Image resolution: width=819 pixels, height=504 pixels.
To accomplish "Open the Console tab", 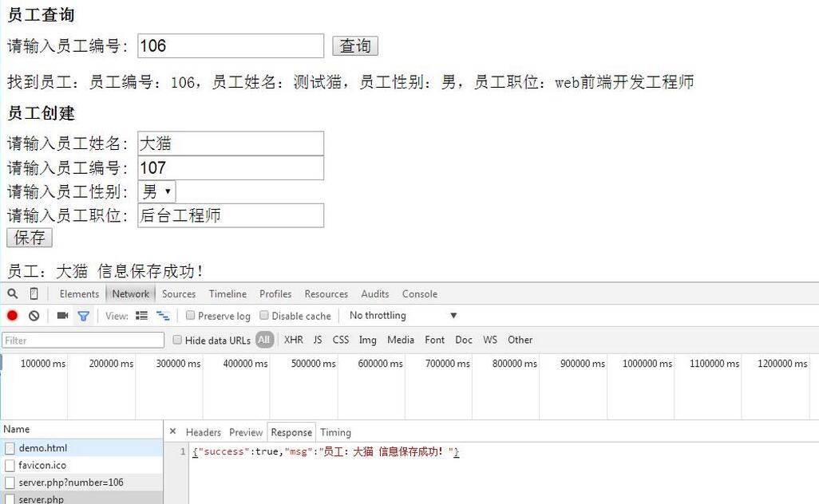I will [419, 293].
